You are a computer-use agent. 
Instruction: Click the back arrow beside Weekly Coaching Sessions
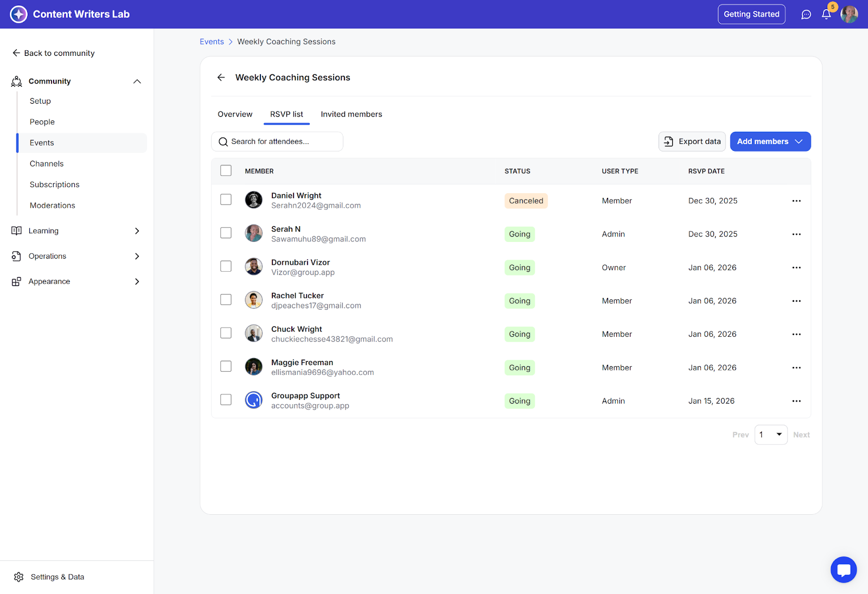coord(221,78)
